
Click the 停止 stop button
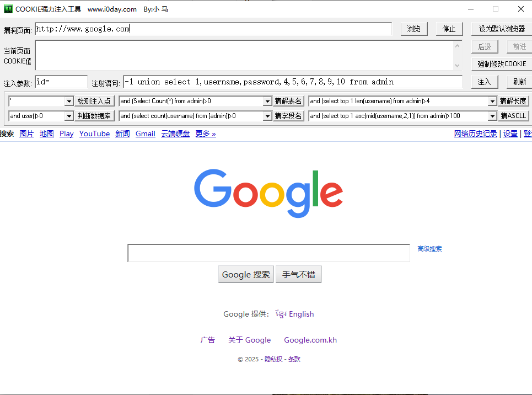pos(449,29)
